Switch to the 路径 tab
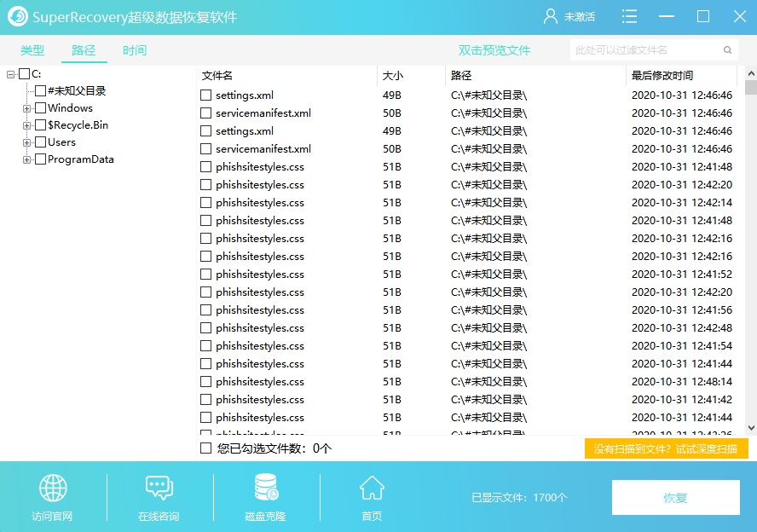757x532 pixels. click(x=84, y=50)
